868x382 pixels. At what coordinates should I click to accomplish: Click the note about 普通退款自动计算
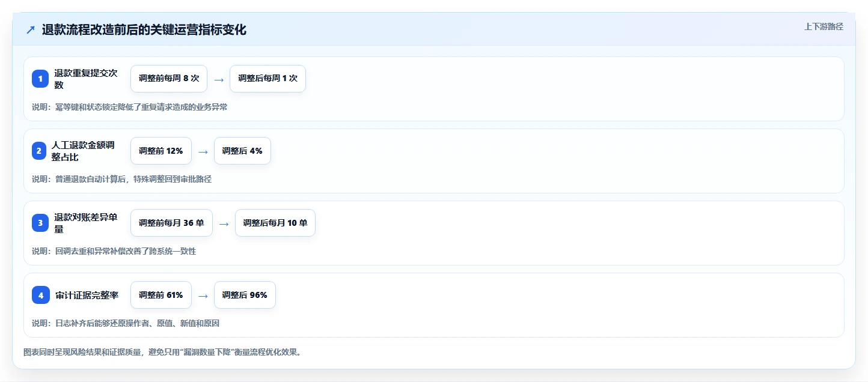click(x=122, y=179)
